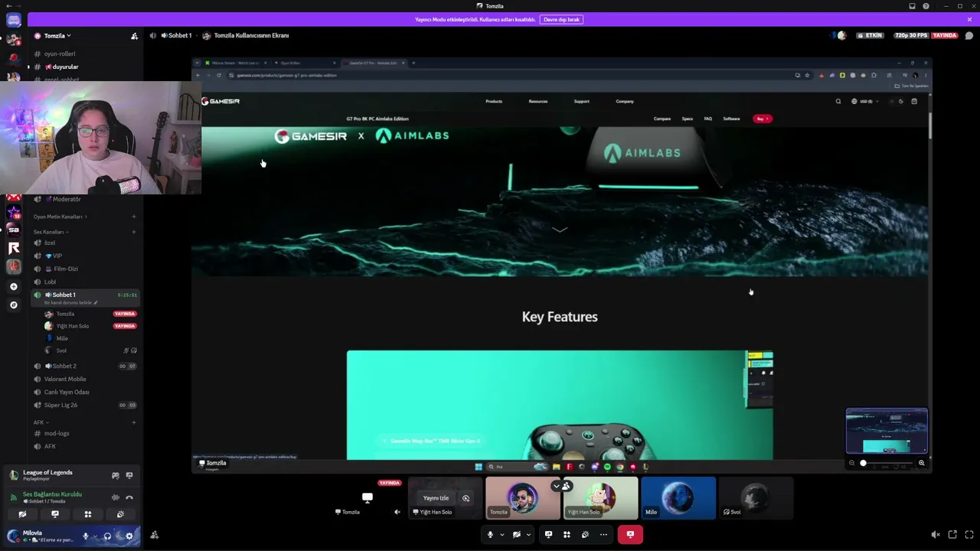
Task: Mute microphone in the Milovia user panel
Action: [x=86, y=536]
